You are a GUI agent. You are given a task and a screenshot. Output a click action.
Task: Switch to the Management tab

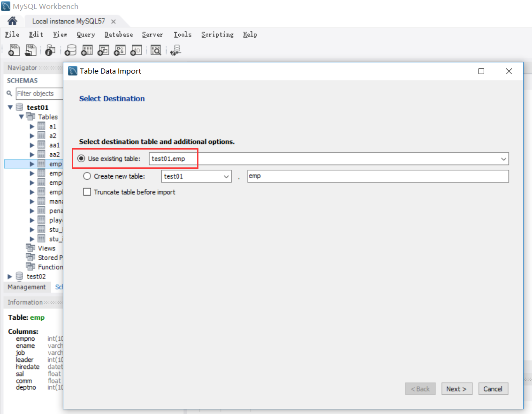click(26, 287)
